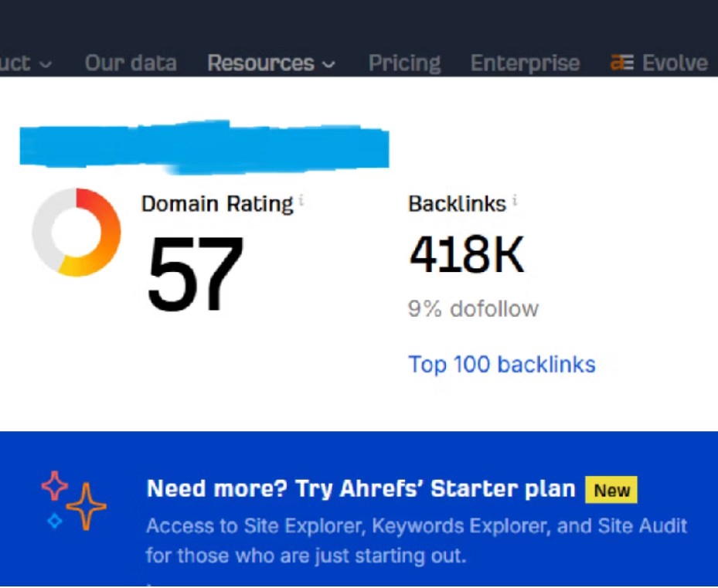Click the 9% dofollow text
Viewport: 718px width, 588px height.
[473, 308]
